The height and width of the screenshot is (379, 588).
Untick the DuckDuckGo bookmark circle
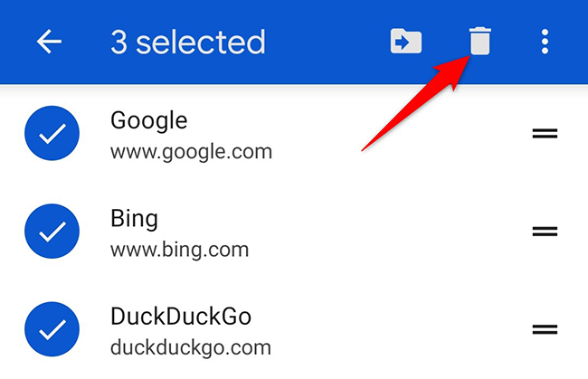tap(52, 330)
